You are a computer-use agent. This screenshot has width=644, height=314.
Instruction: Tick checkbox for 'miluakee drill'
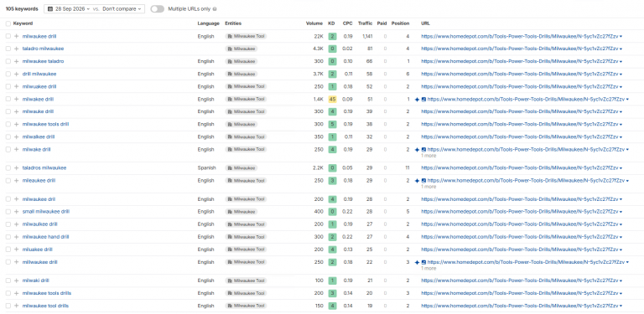8,250
